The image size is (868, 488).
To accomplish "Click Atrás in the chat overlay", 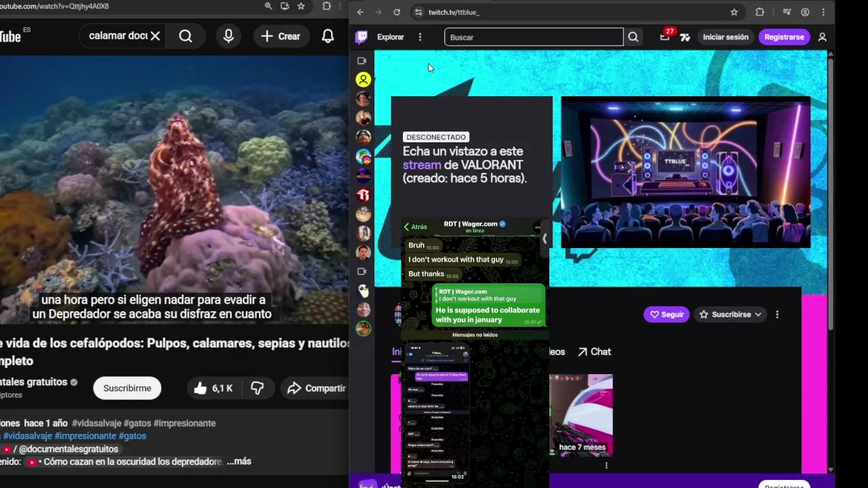I will [415, 227].
